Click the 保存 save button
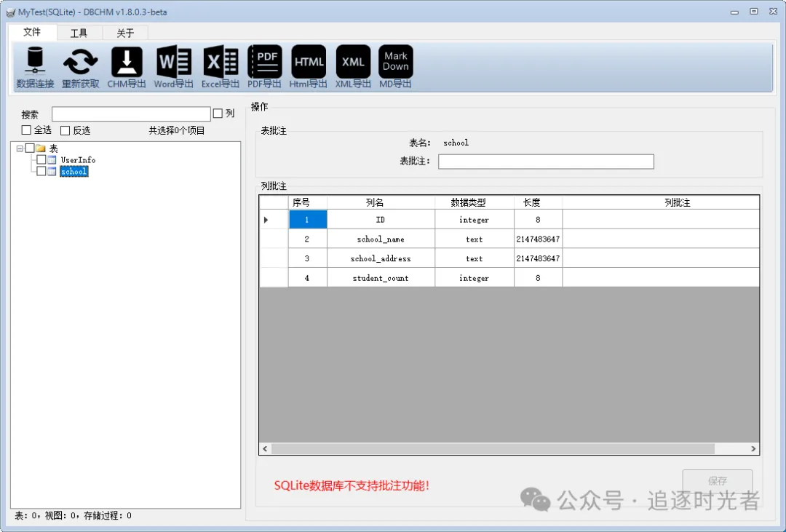Viewport: 786px width, 532px height. (x=718, y=481)
